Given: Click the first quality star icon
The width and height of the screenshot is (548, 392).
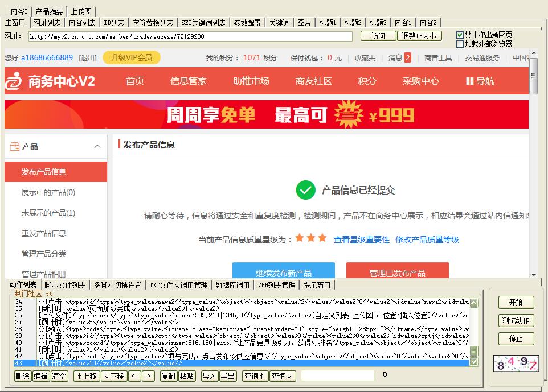Looking at the screenshot, I should [300, 238].
